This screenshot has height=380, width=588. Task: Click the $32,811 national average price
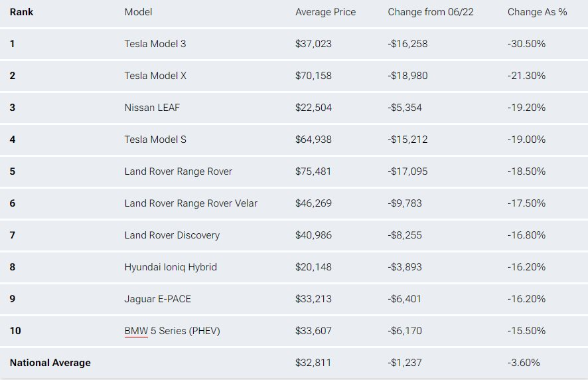tap(313, 363)
